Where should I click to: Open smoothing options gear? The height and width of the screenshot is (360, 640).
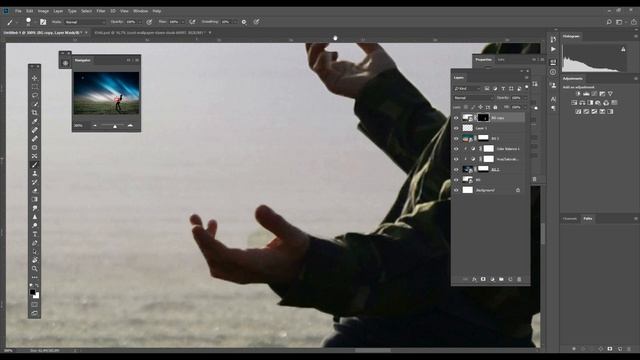coord(244,22)
